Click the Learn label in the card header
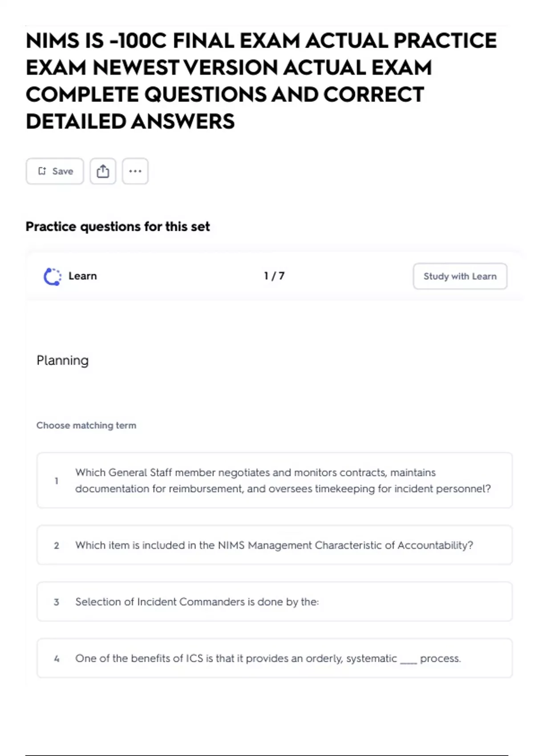534x756 pixels. (82, 276)
